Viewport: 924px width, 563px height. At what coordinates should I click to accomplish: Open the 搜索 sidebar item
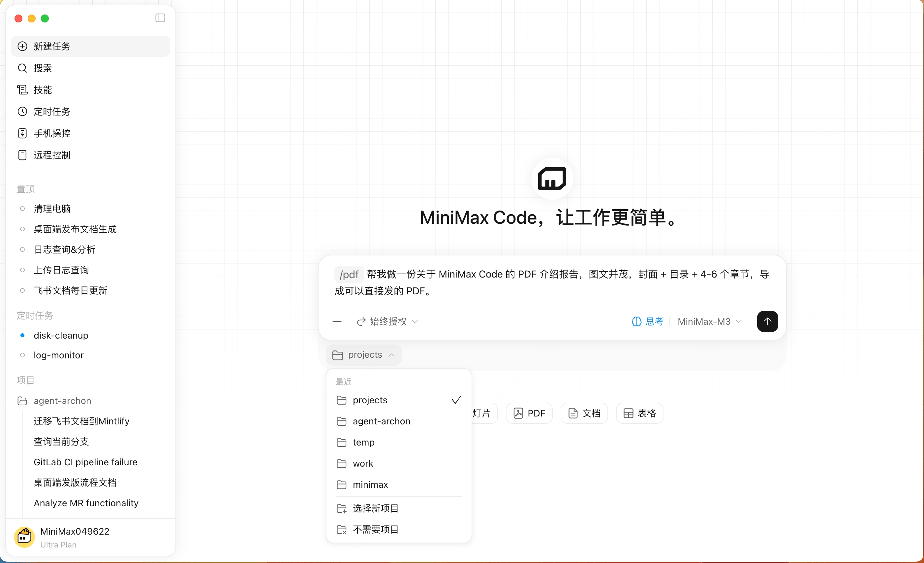(x=90, y=68)
